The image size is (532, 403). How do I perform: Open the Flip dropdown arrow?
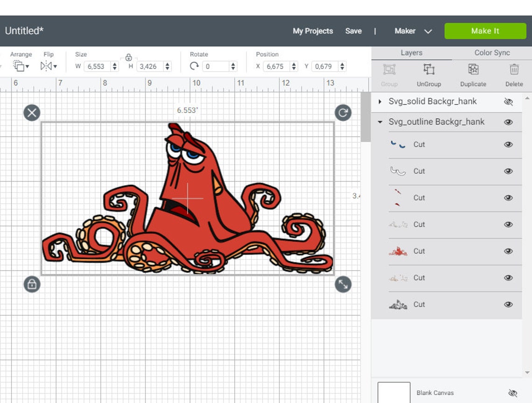[55, 67]
